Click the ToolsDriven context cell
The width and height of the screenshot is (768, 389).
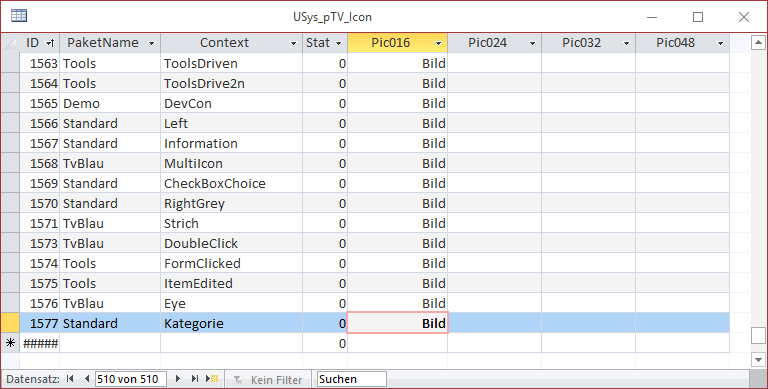coord(231,63)
